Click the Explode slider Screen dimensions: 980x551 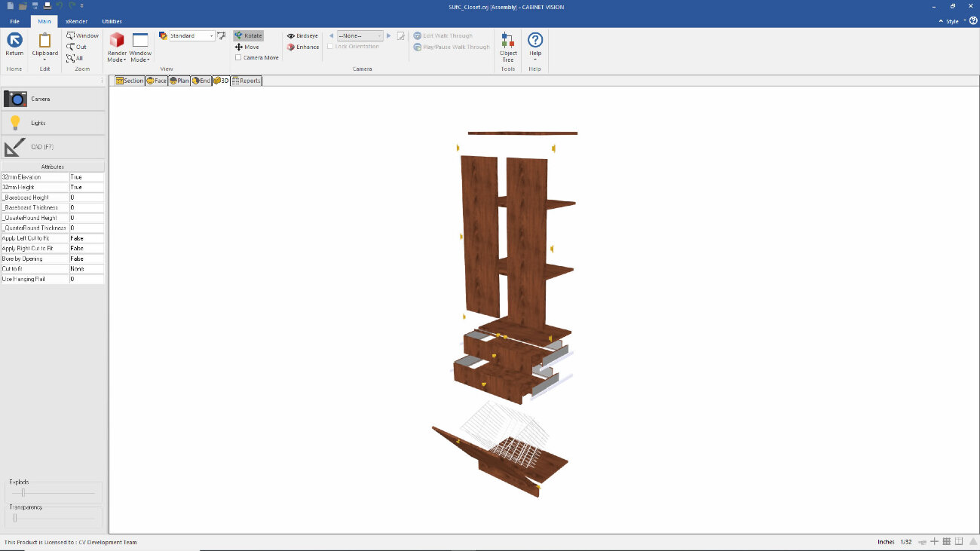53,492
